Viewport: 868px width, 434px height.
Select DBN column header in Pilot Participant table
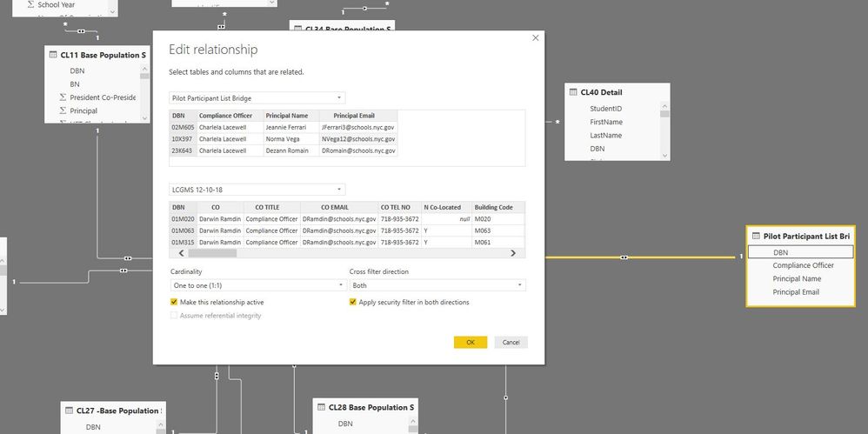[184, 116]
